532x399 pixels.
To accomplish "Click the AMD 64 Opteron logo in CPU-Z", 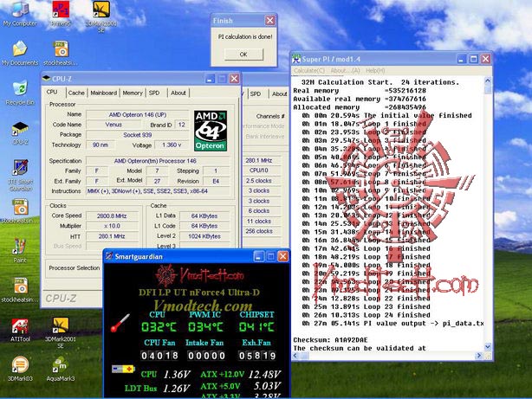I will click(211, 131).
